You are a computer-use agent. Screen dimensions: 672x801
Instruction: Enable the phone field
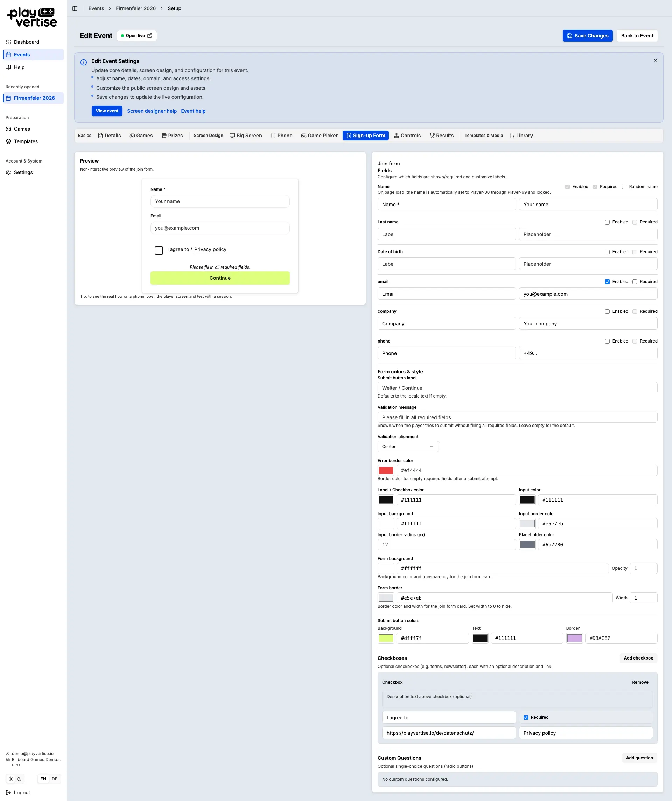coord(607,341)
